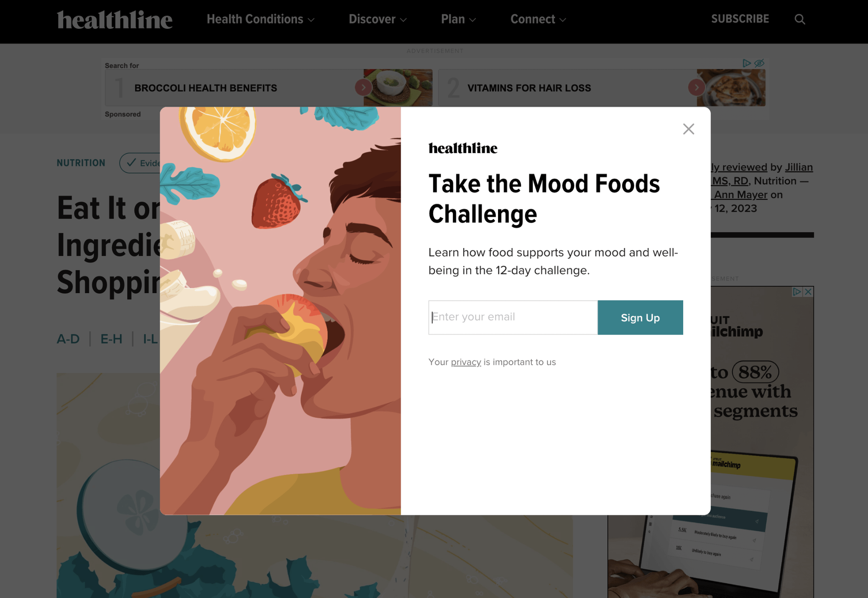868x598 pixels.
Task: Jump to the E-H section
Action: pos(111,339)
